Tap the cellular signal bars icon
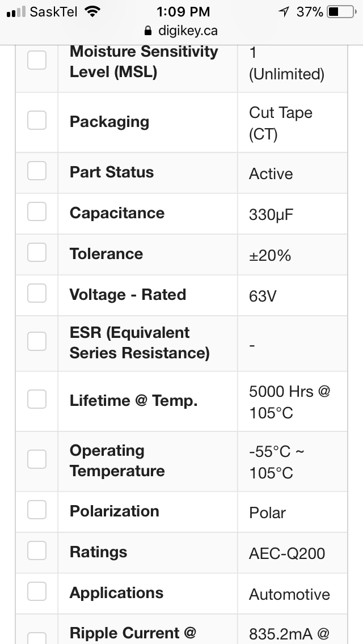The height and width of the screenshot is (644, 363). [x=16, y=12]
